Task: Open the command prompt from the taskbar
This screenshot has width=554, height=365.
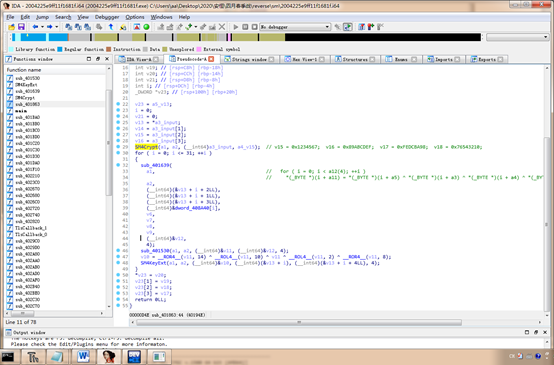Action: point(8,357)
